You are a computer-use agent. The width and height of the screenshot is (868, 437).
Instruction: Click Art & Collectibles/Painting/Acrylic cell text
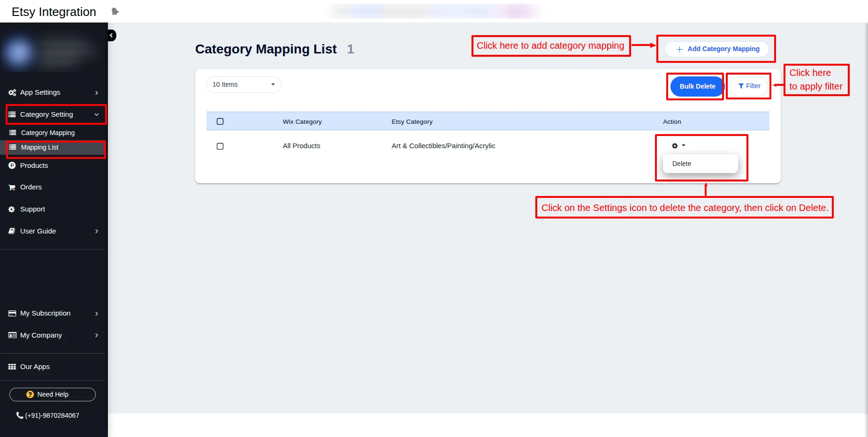(x=443, y=146)
